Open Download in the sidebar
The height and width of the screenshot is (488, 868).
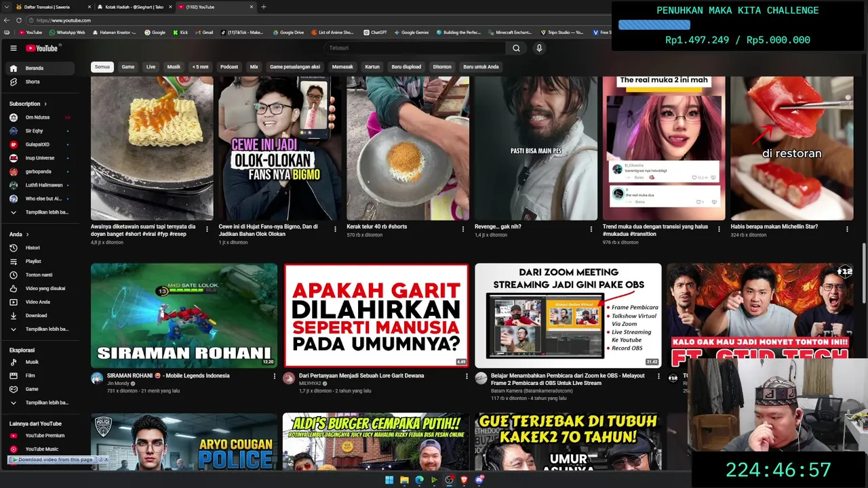click(x=40, y=316)
